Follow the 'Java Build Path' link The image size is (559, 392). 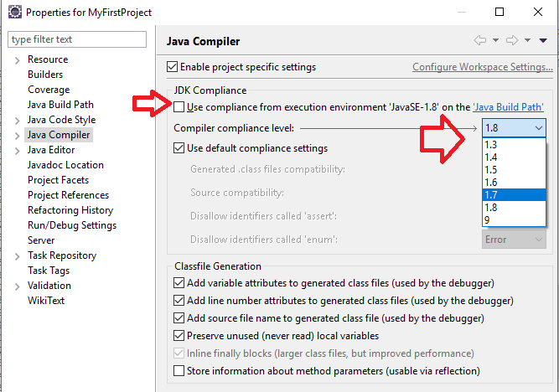coord(508,107)
